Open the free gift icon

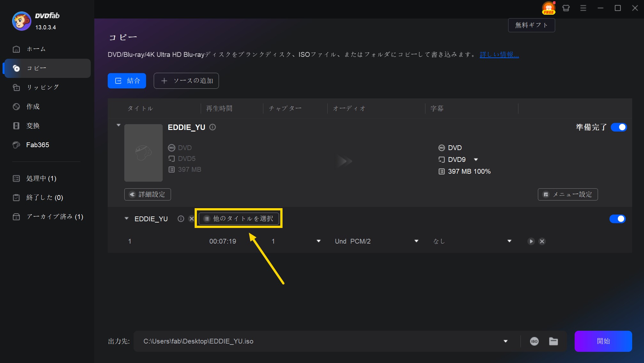[x=548, y=8]
